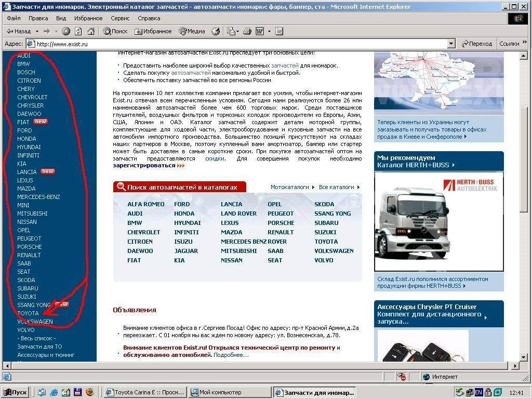The image size is (532, 399).
Task: Open Поиск (Search) toolbar button
Action: click(x=115, y=31)
